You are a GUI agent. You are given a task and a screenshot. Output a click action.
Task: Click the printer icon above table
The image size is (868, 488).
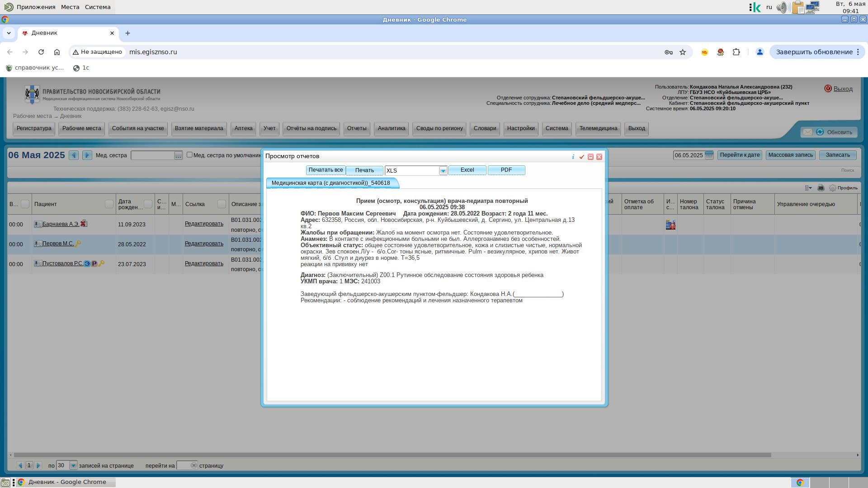pyautogui.click(x=821, y=188)
